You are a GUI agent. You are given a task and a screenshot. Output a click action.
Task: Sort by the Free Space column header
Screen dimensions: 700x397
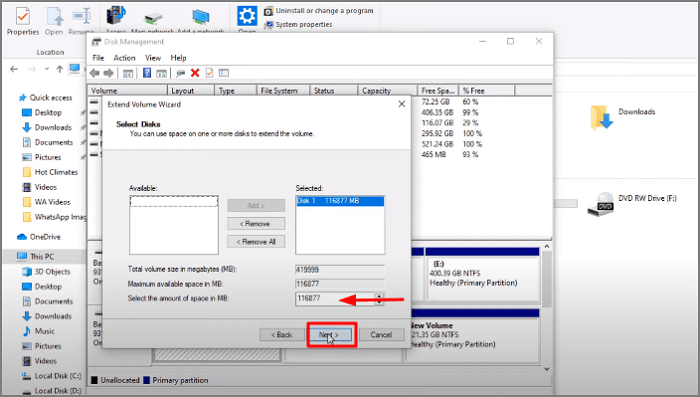pyautogui.click(x=438, y=91)
